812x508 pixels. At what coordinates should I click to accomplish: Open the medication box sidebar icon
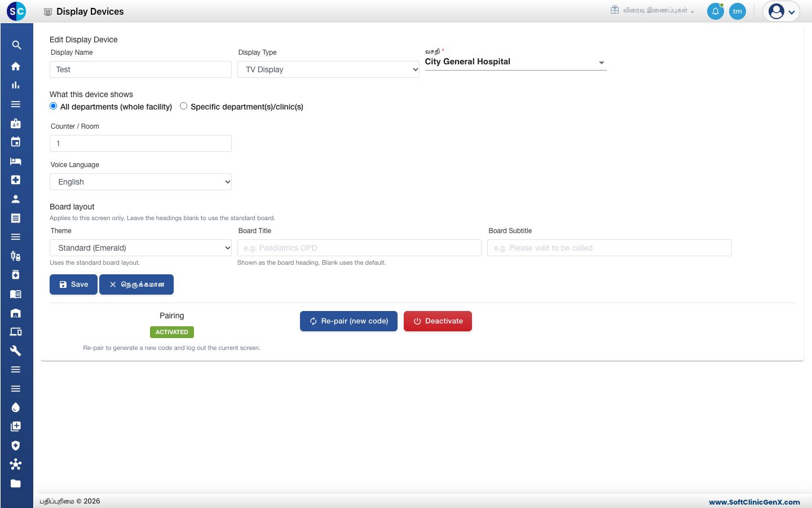(x=16, y=275)
